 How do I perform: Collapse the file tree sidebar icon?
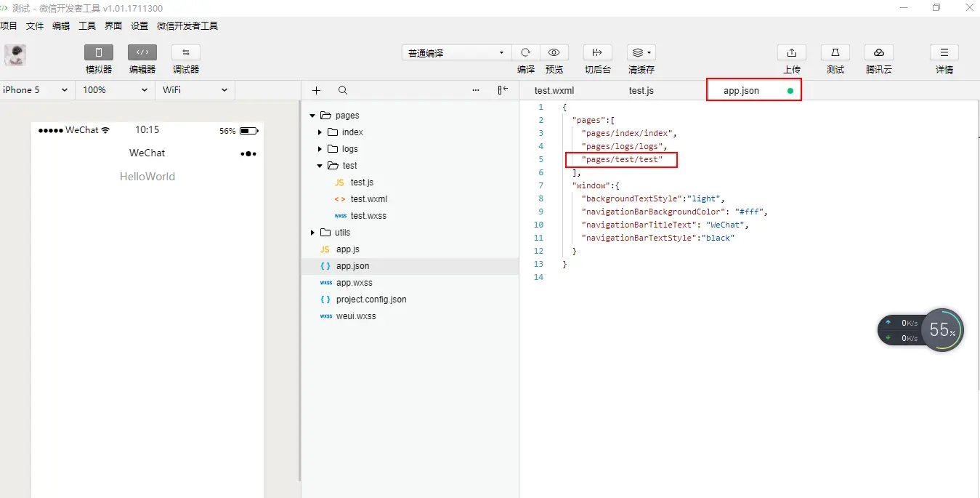coord(503,90)
